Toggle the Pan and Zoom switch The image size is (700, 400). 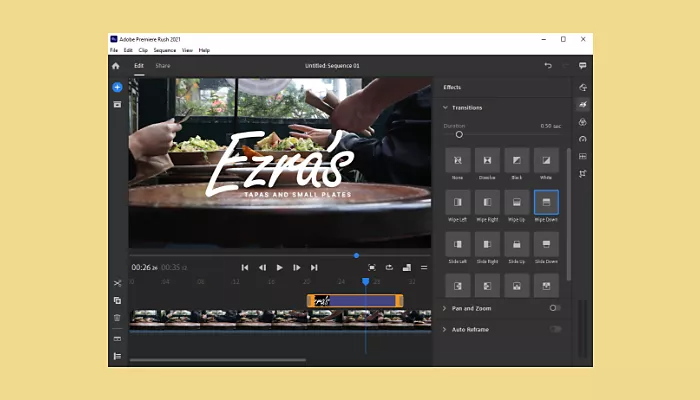click(555, 308)
